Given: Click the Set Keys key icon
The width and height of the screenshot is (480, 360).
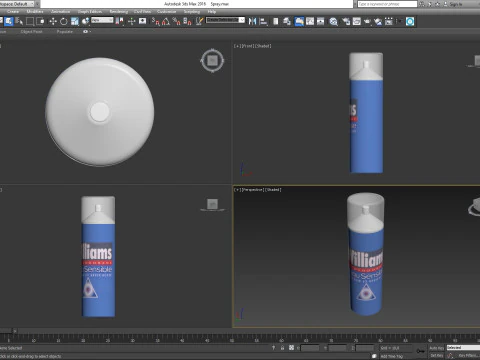Looking at the screenshot, I should 421,351.
